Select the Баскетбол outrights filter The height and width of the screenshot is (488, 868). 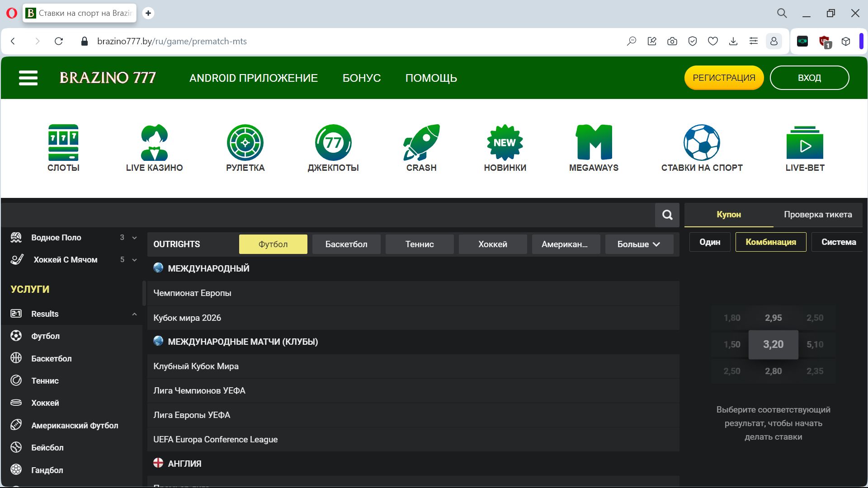point(346,244)
